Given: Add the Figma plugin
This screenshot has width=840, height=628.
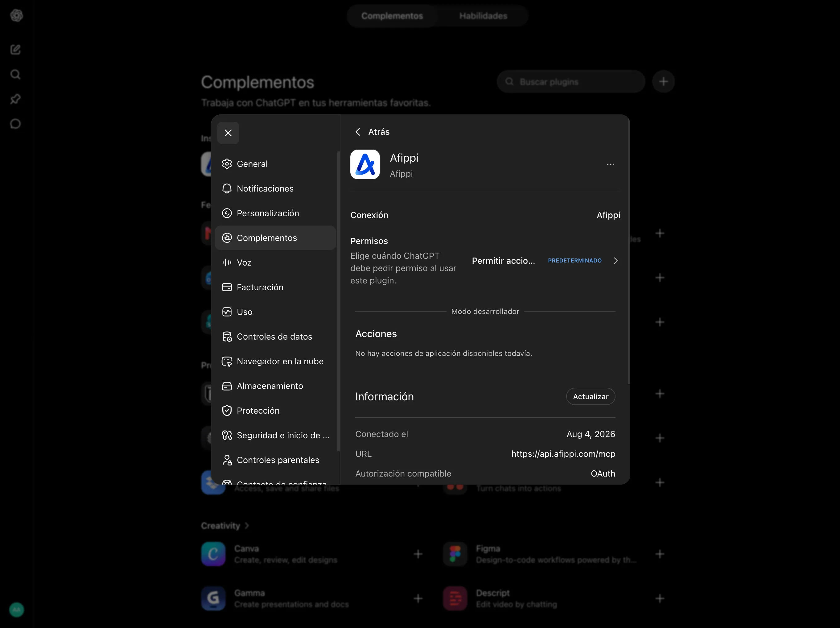Looking at the screenshot, I should point(660,554).
